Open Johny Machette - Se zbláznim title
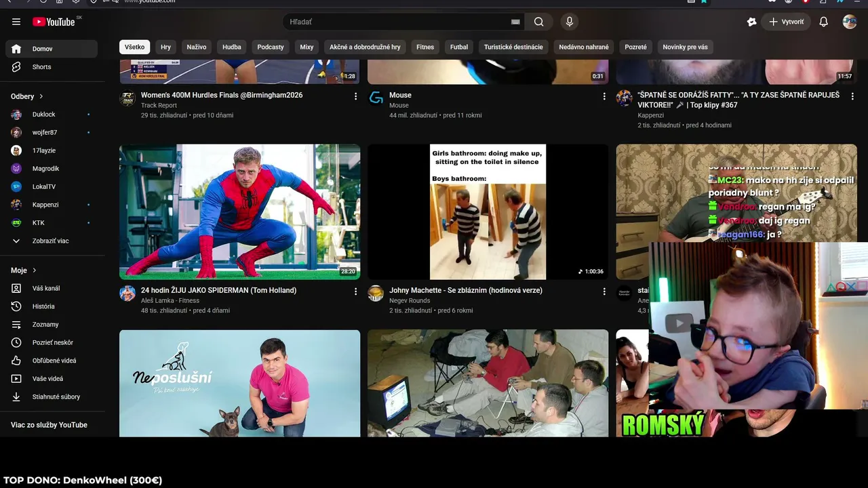The image size is (868, 488). tap(466, 291)
